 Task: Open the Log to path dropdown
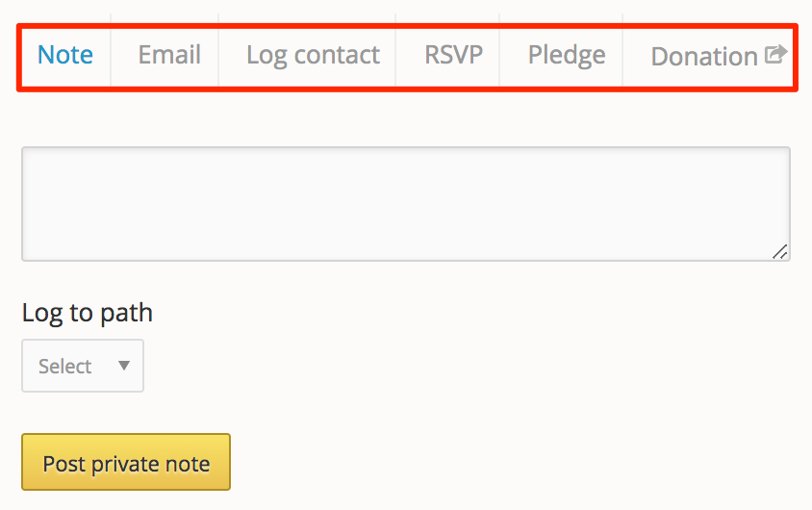[83, 366]
